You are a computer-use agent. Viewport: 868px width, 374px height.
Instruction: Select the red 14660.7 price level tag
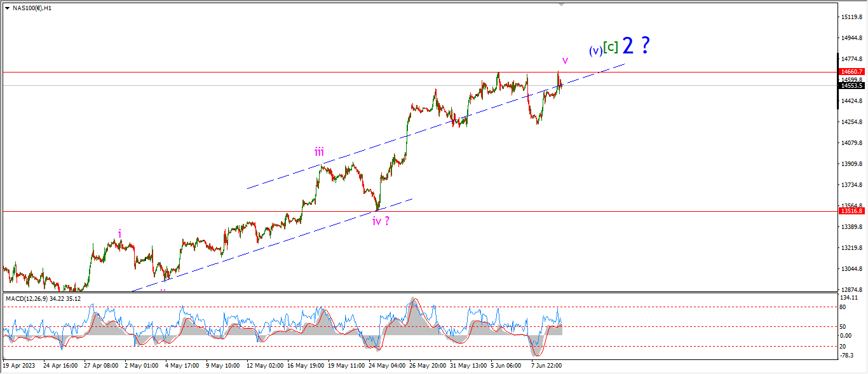(x=851, y=72)
